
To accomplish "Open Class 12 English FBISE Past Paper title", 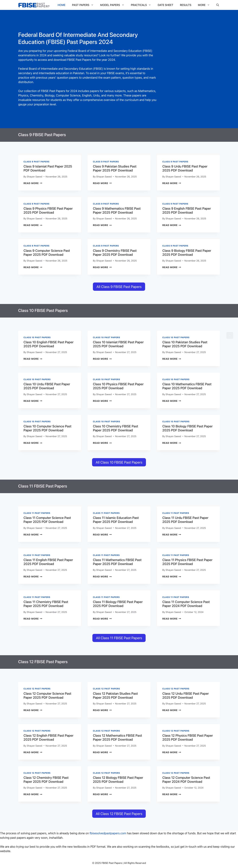I will [x=48, y=738].
